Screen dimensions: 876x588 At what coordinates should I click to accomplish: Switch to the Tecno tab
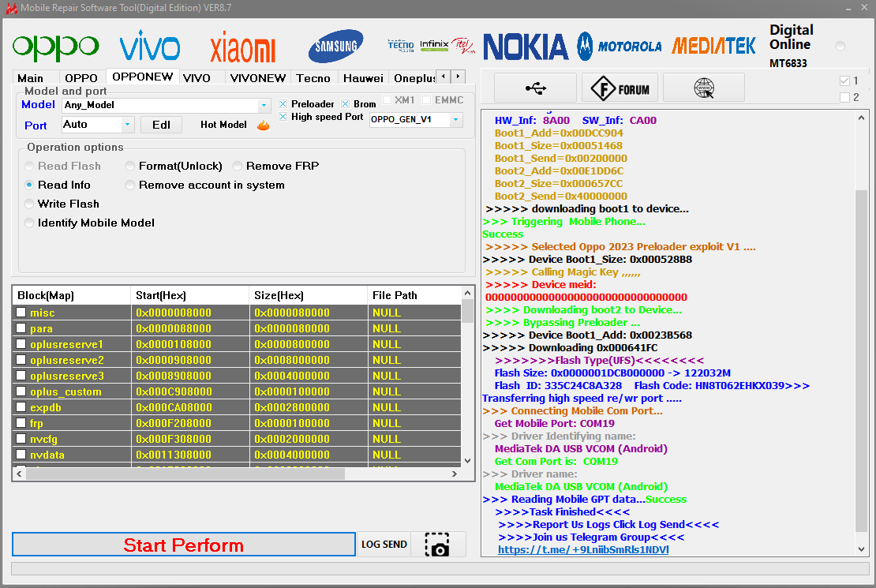[313, 77]
